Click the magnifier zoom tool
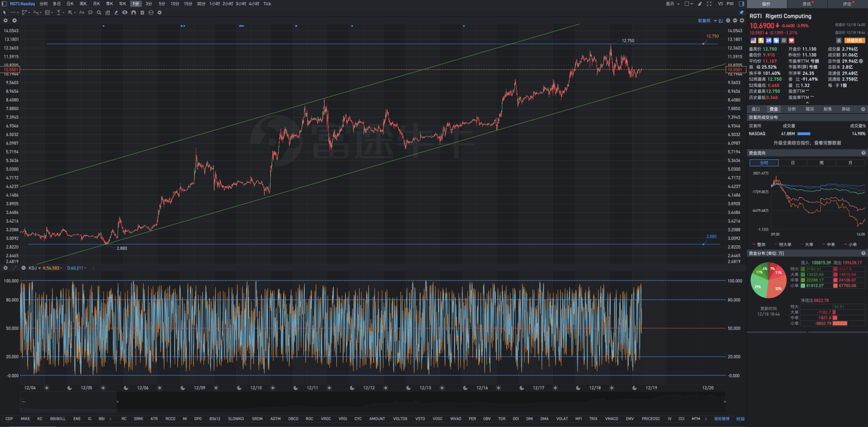This screenshot has height=427, width=868. (99, 12)
